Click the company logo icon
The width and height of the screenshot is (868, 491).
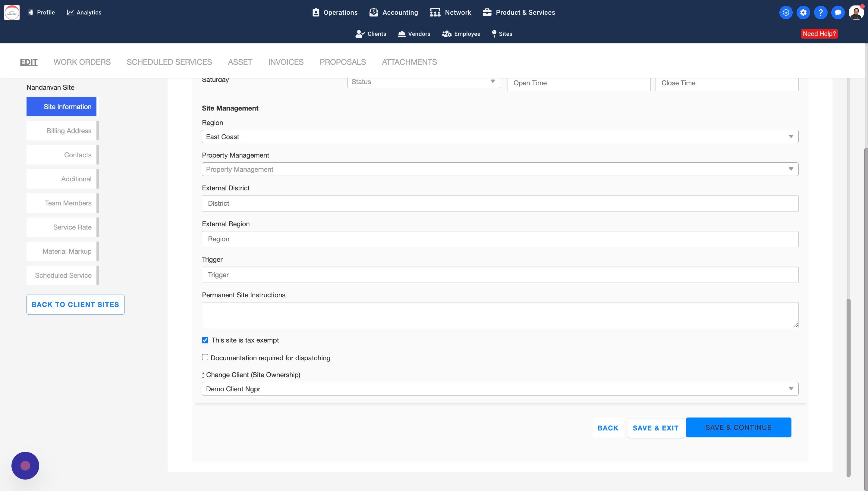click(12, 12)
